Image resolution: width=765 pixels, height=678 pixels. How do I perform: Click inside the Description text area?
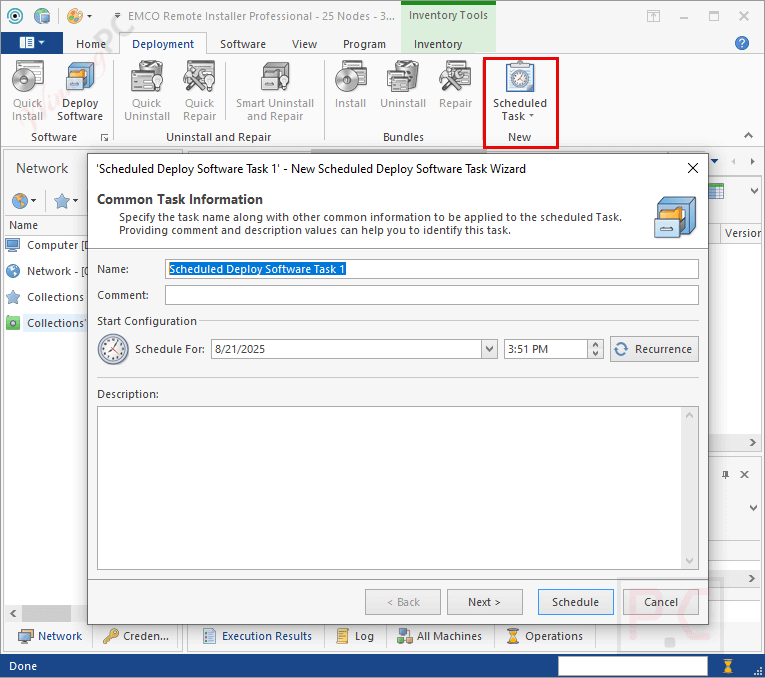[x=389, y=488]
